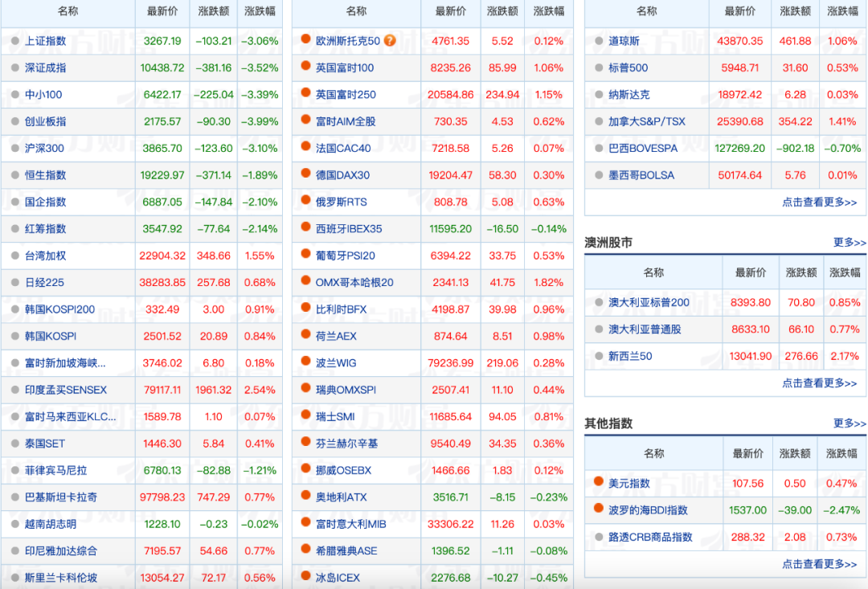
Task: Open the 纳斯达克 index link
Action: tap(628, 95)
